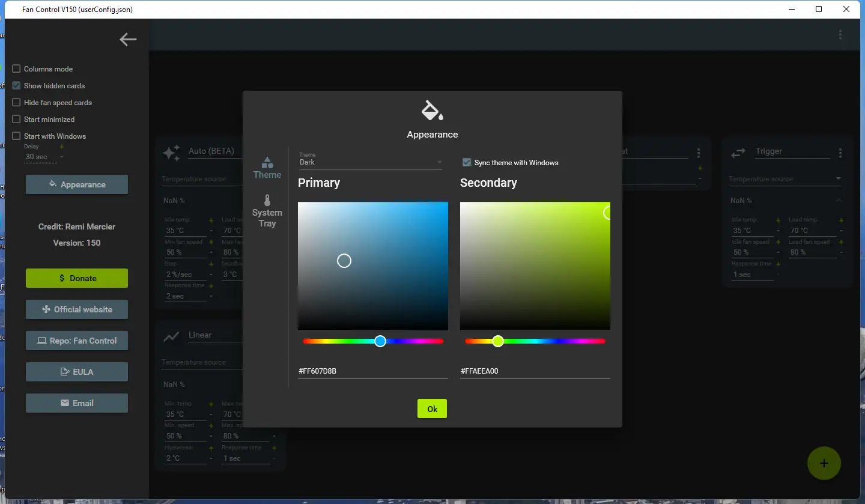Screen dimensions: 865x504
Task: Click the Email button
Action: click(x=77, y=403)
